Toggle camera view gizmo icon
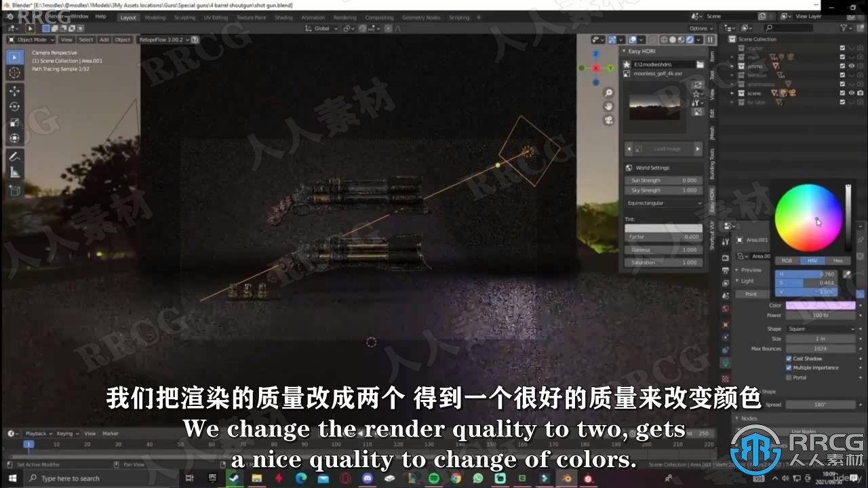Viewport: 868px width, 488px height. pyautogui.click(x=609, y=120)
